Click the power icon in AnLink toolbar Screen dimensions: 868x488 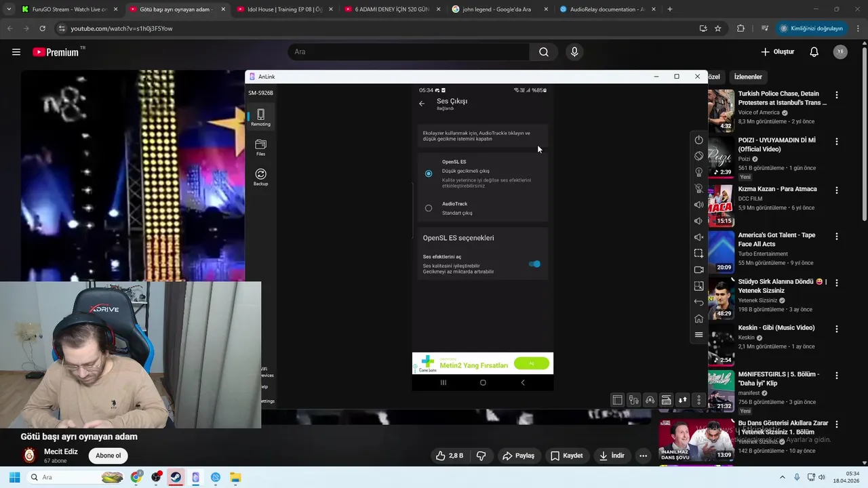pyautogui.click(x=698, y=140)
